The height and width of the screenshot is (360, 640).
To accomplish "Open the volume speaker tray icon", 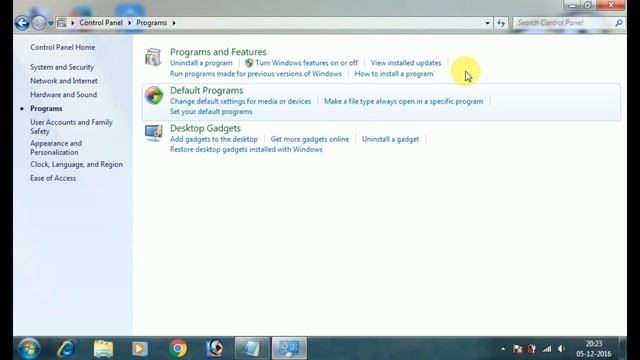I will click(562, 349).
